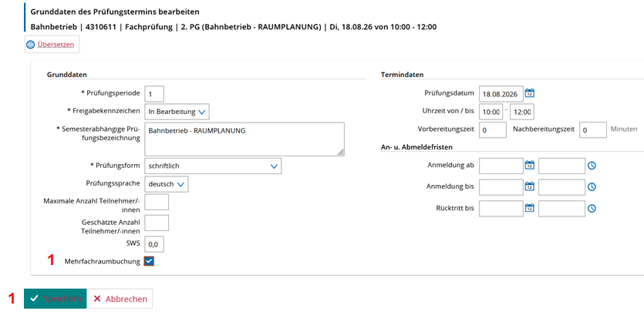Open the Prüfungssprache dropdown

167,184
